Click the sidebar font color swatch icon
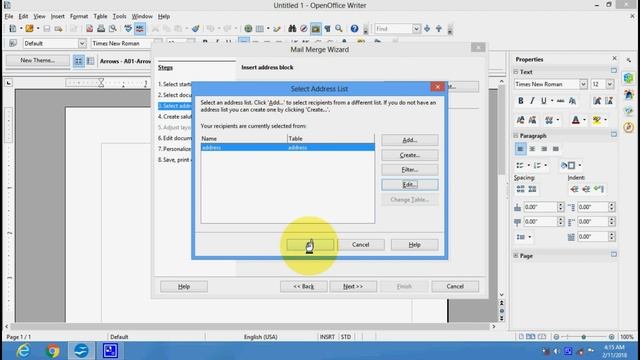Image resolution: width=640 pixels, height=360 pixels. tap(576, 120)
